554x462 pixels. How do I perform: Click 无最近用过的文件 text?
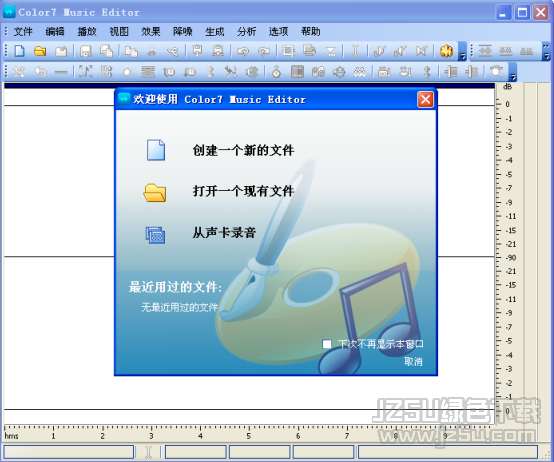[x=179, y=307]
